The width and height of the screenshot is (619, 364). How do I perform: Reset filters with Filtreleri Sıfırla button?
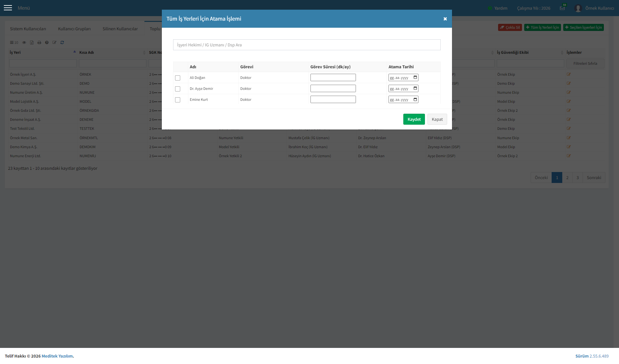[585, 63]
